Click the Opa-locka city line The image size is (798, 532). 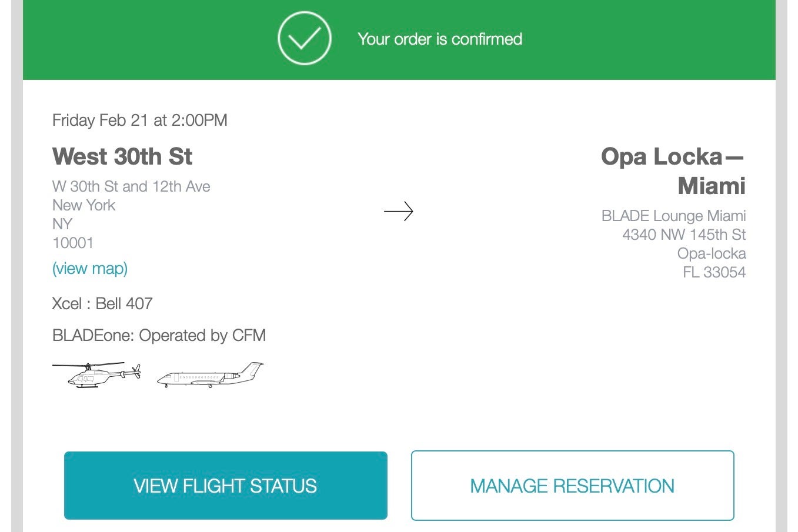(711, 253)
